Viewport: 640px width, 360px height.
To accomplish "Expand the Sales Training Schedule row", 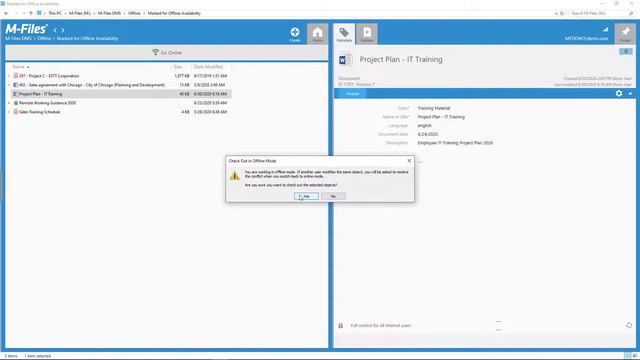I will [9, 112].
